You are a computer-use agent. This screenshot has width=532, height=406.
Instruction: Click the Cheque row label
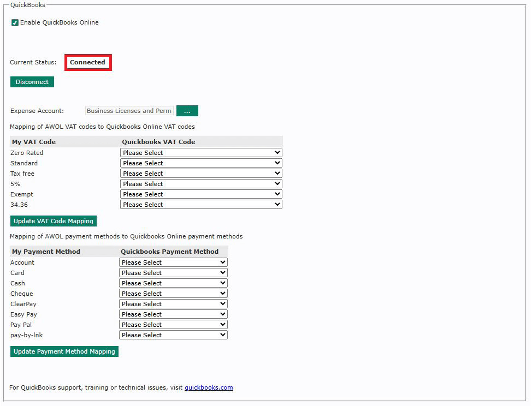point(22,294)
